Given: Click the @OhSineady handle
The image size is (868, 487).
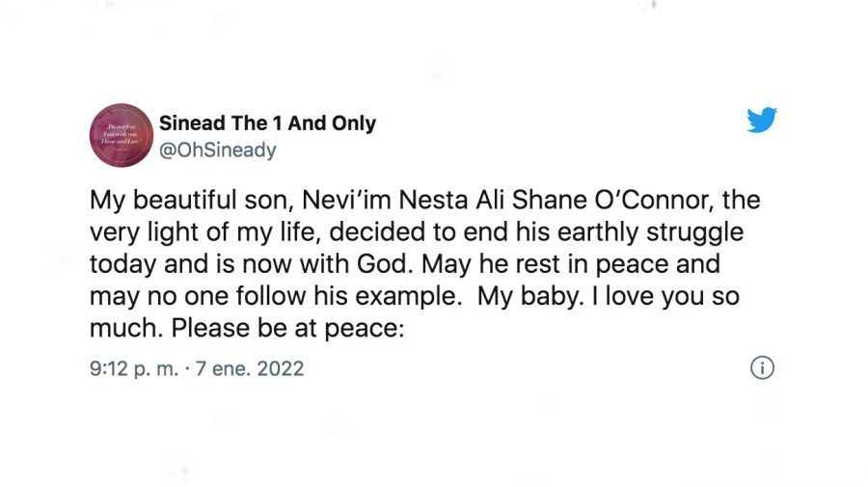Looking at the screenshot, I should tap(217, 149).
